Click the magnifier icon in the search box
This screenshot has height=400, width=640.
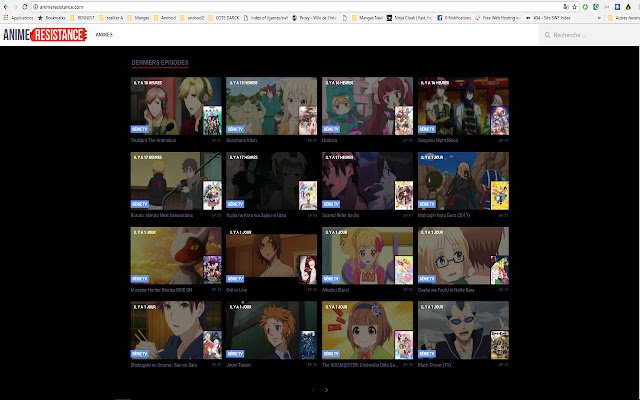[547, 35]
